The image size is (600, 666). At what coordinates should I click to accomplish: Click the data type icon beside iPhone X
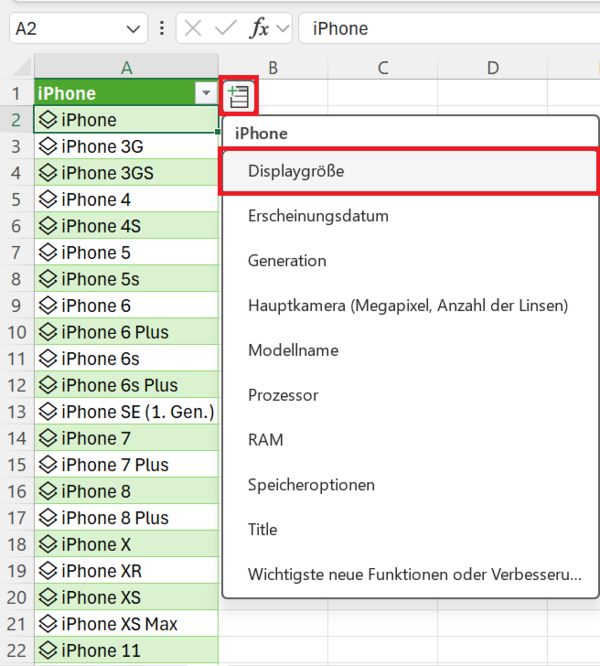[47, 544]
